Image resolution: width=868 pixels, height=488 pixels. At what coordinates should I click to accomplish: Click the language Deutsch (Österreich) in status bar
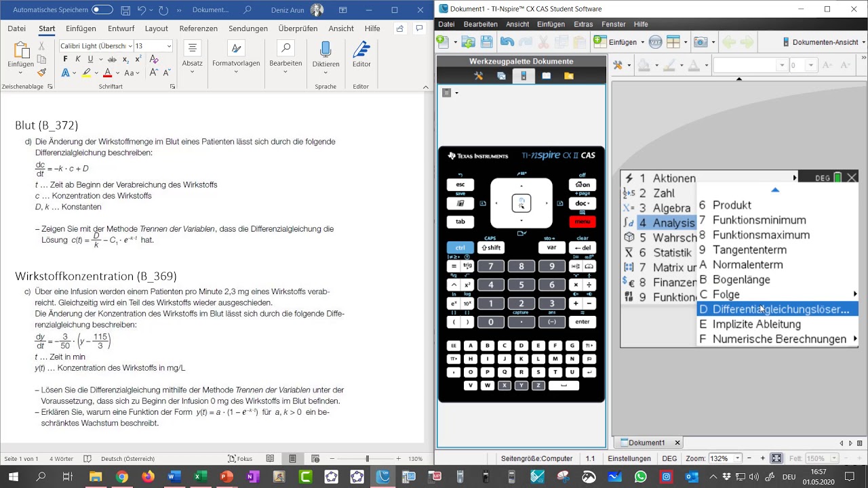point(127,459)
